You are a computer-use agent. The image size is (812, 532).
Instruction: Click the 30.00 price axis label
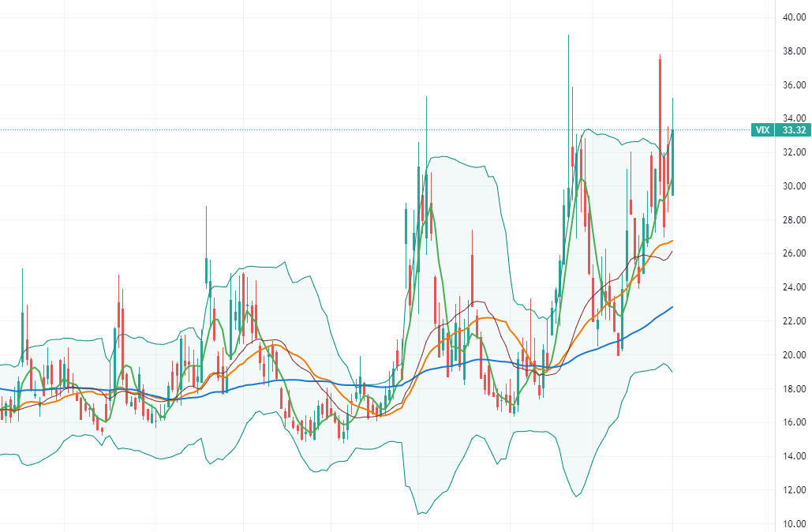[x=793, y=186]
